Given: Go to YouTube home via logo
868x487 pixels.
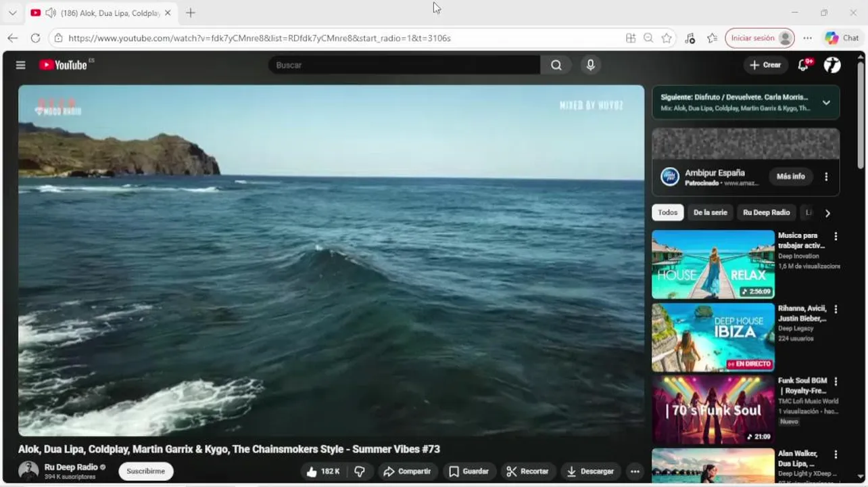Looking at the screenshot, I should [63, 65].
